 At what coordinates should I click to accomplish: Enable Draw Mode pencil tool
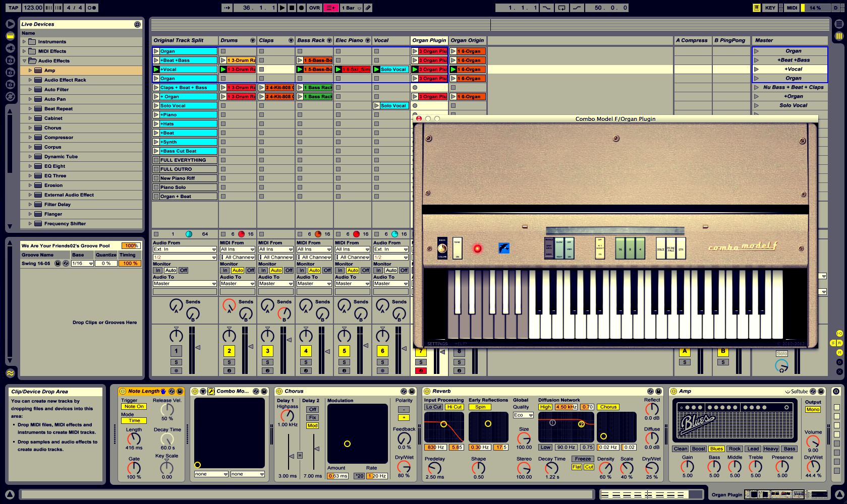[368, 8]
